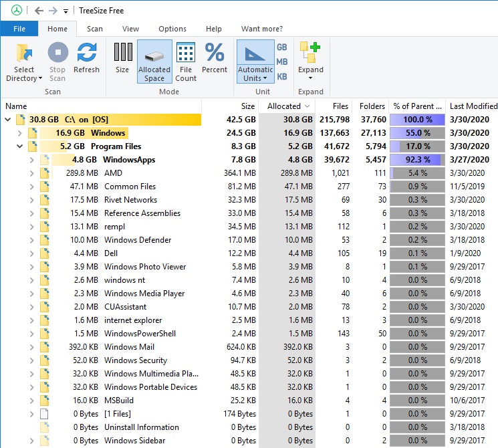Click the 55.0 % bar for Windows
The width and height of the screenshot is (498, 448).
417,133
